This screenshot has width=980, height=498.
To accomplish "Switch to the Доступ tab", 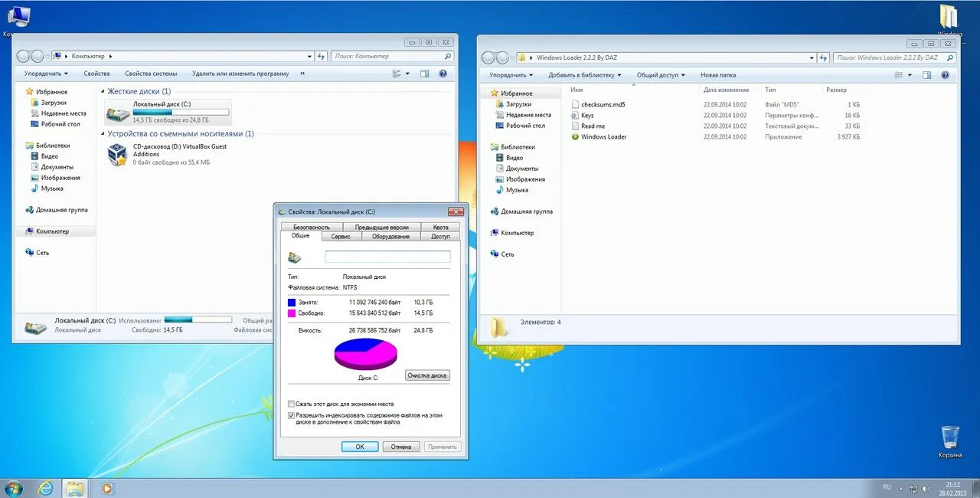I will point(441,237).
